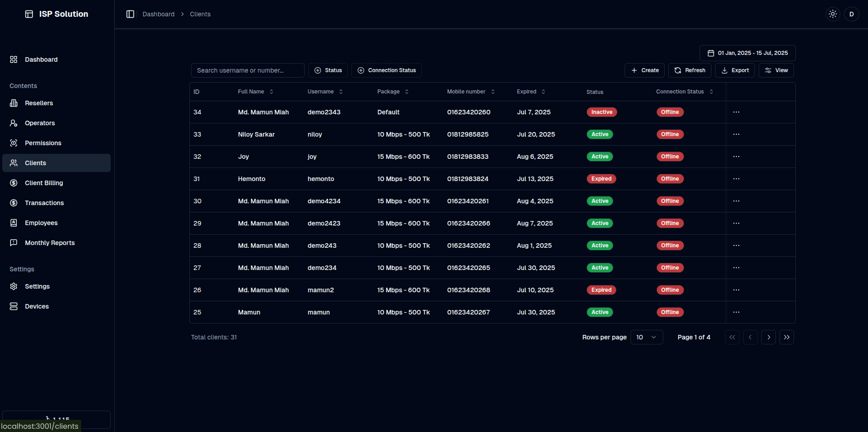The height and width of the screenshot is (432, 868).
Task: Click the ISP Solution logo icon
Action: pos(29,14)
